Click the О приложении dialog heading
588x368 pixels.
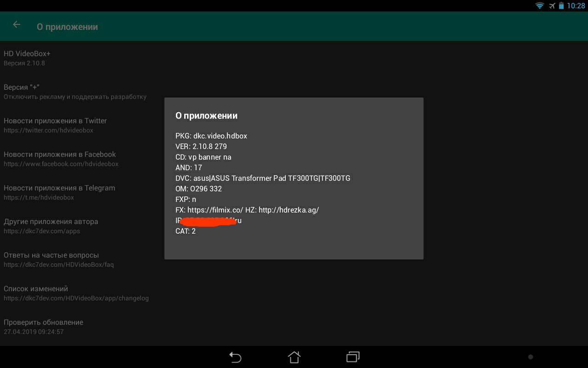pos(206,116)
